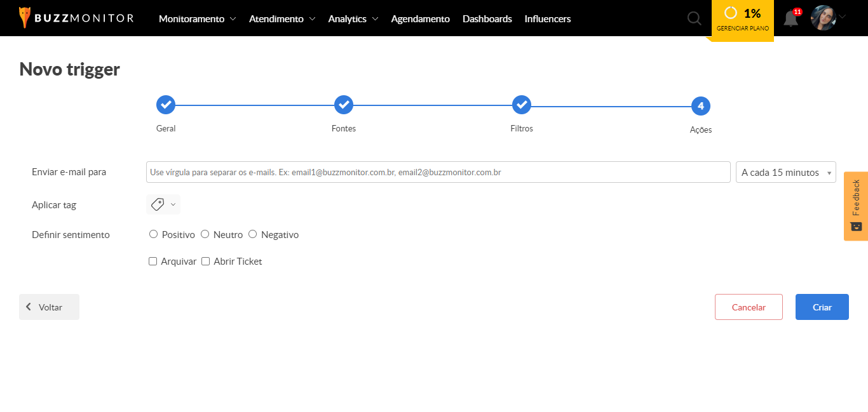Screen dimensions: 868x412
Task: Open the notifications bell
Action: click(790, 18)
